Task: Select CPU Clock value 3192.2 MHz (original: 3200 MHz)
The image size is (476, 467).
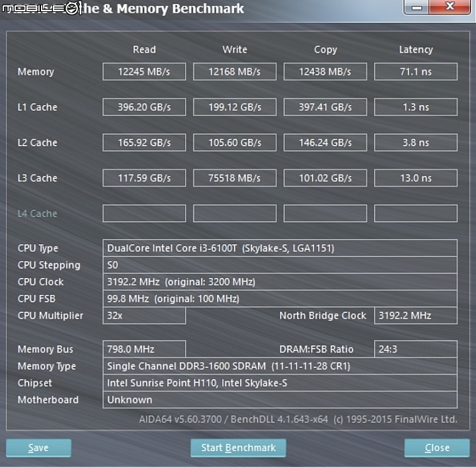Action: 280,282
